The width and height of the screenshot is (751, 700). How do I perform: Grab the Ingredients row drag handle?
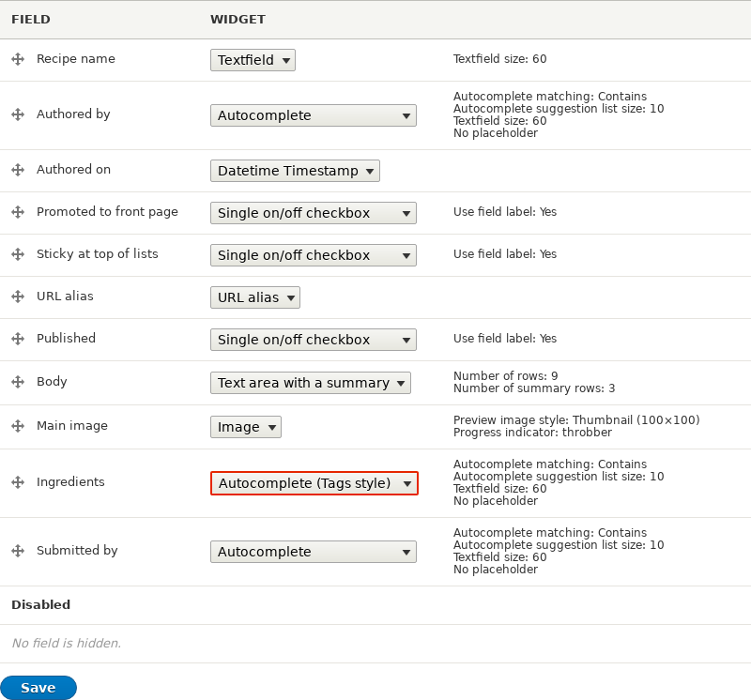coord(18,482)
